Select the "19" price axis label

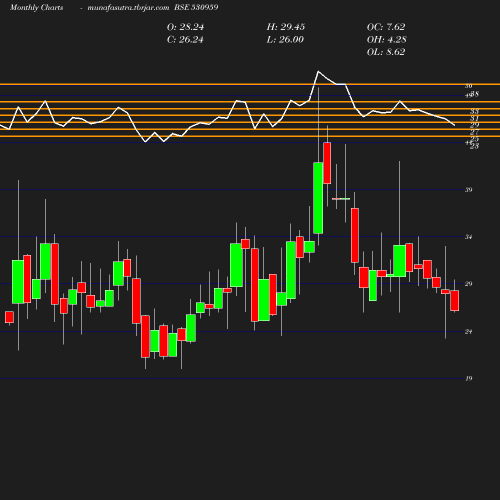pos(469,379)
